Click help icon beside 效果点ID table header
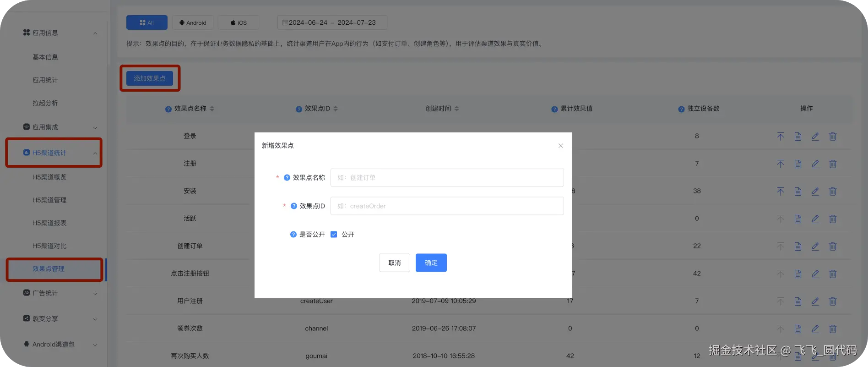This screenshot has height=367, width=868. click(298, 109)
